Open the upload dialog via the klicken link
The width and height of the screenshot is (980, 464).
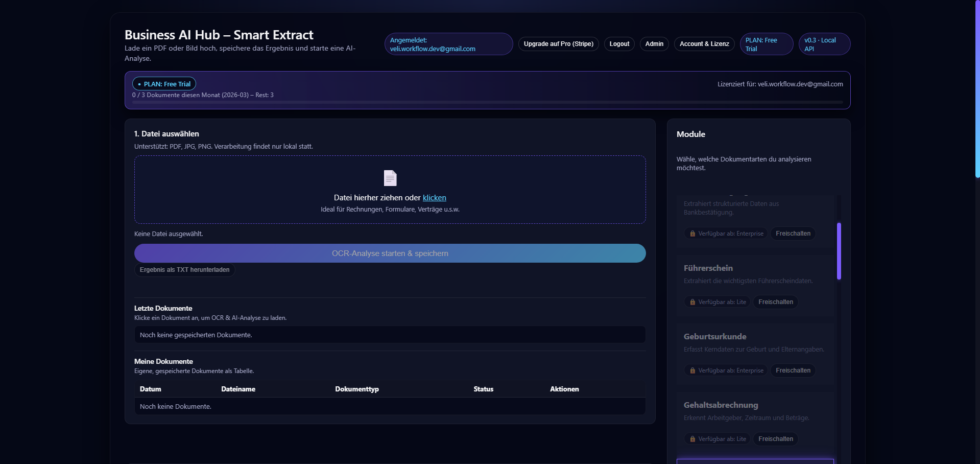(434, 198)
